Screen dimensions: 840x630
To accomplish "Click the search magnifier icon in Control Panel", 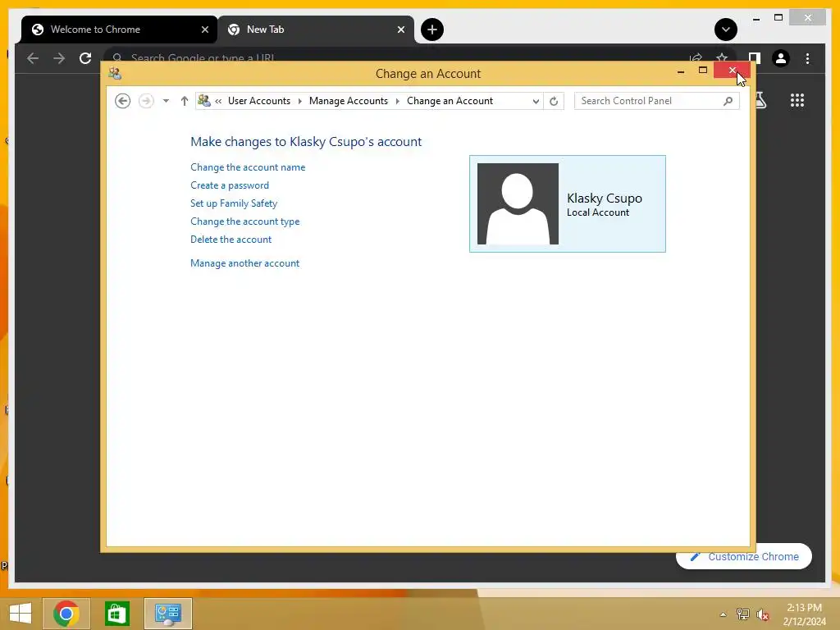I will coord(728,101).
